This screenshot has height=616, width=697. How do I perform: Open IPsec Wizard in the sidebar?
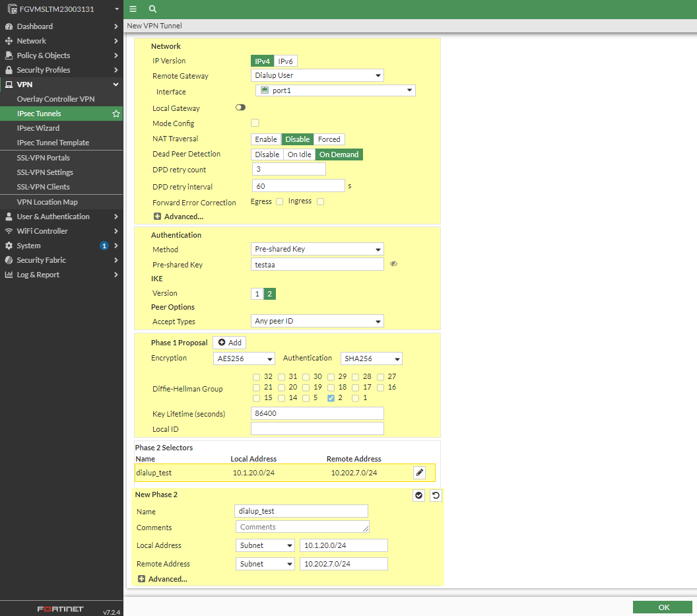38,128
